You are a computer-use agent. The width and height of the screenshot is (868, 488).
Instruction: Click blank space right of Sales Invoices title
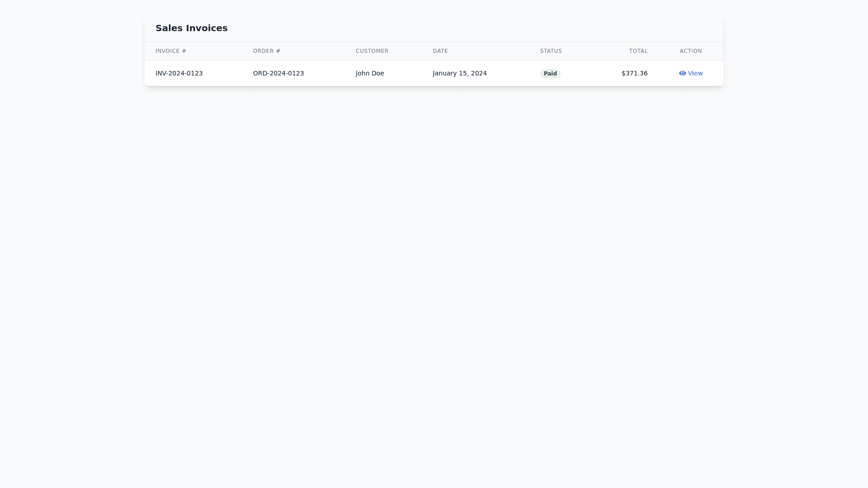pos(452,28)
